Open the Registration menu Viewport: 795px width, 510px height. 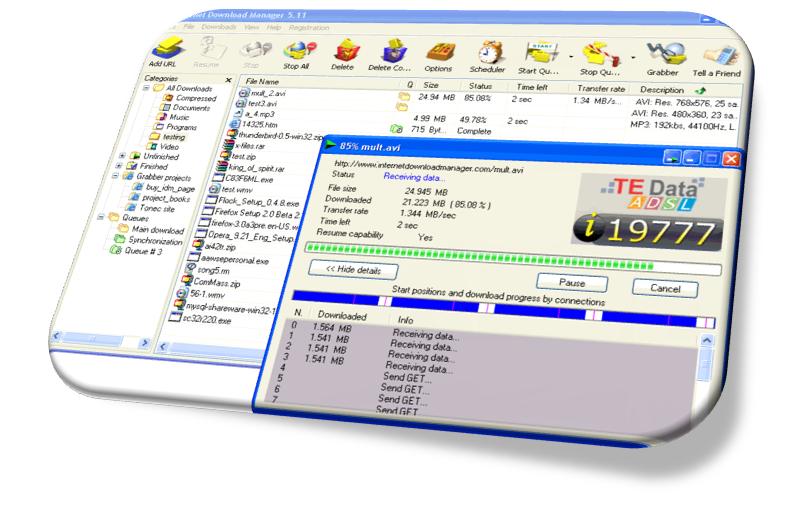tap(309, 28)
